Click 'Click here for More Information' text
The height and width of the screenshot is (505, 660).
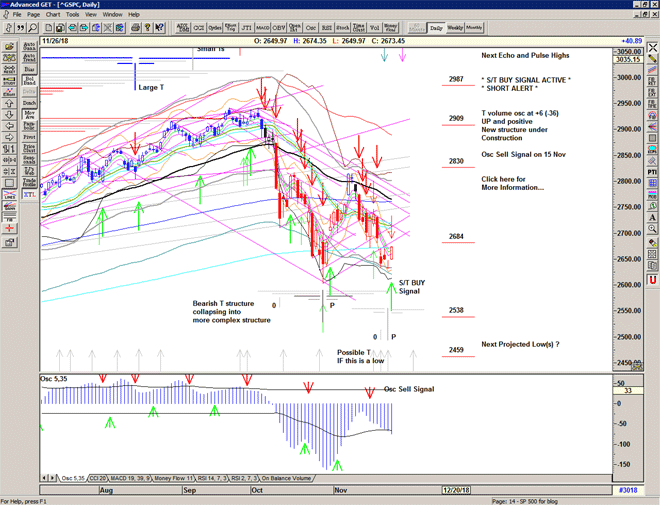(512, 183)
